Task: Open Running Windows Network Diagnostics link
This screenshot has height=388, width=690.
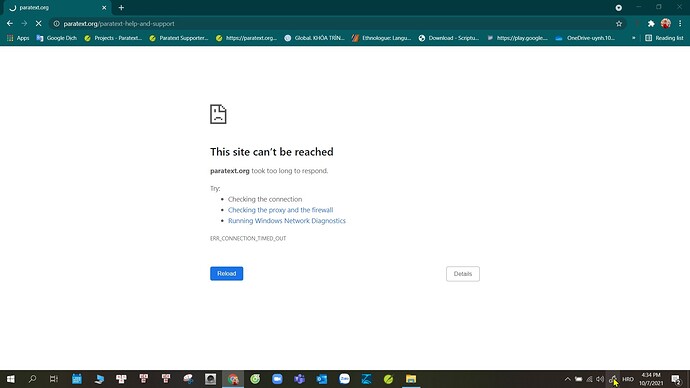Action: pos(287,221)
